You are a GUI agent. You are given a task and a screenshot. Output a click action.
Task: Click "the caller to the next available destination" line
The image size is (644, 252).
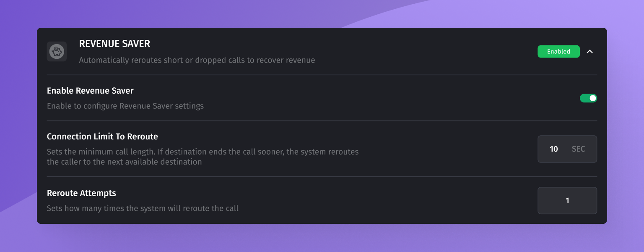click(x=124, y=162)
